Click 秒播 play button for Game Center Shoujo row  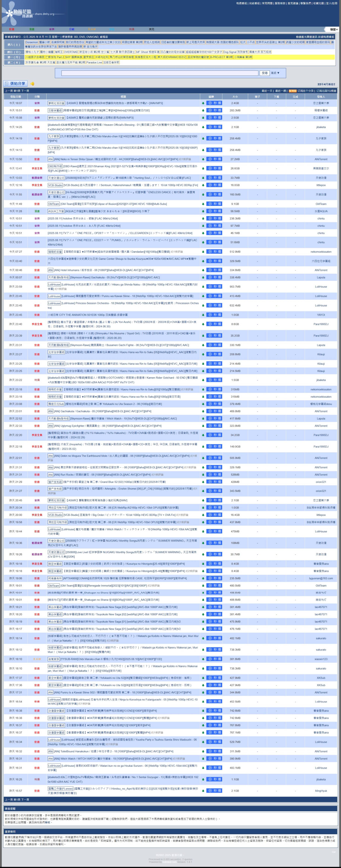(214, 261)
